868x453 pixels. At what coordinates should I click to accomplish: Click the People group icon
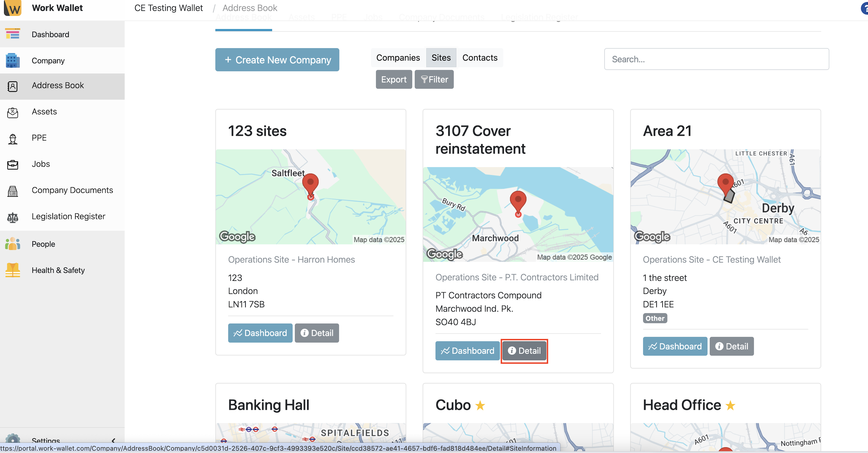pyautogui.click(x=12, y=243)
